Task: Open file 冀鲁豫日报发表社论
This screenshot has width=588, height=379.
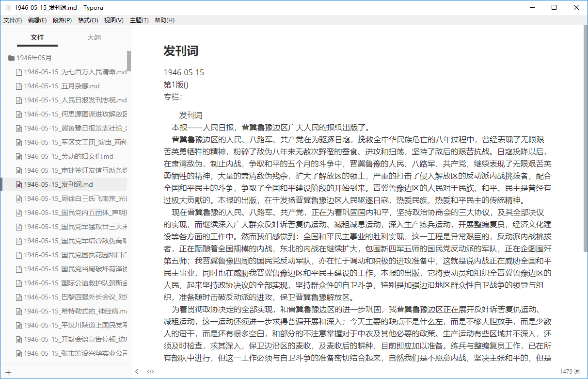Action: tap(71, 128)
